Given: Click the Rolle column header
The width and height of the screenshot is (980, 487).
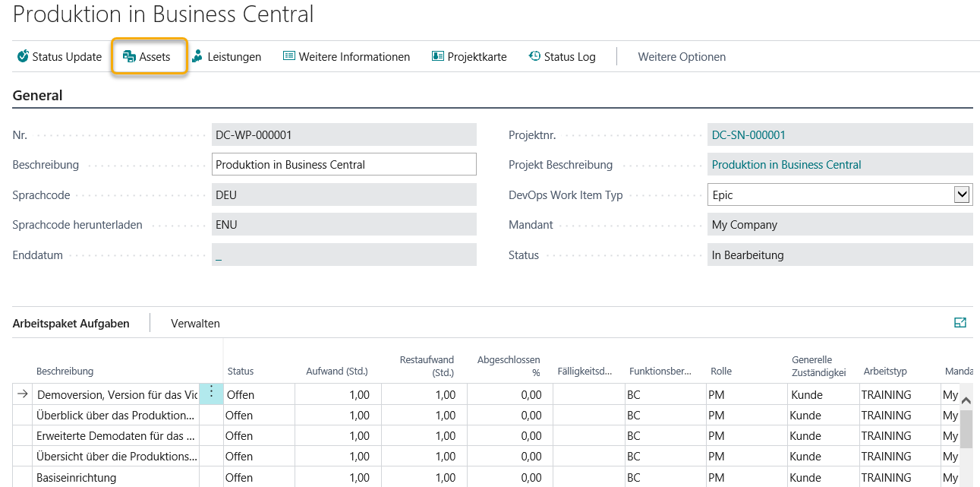Looking at the screenshot, I should click(x=721, y=372).
